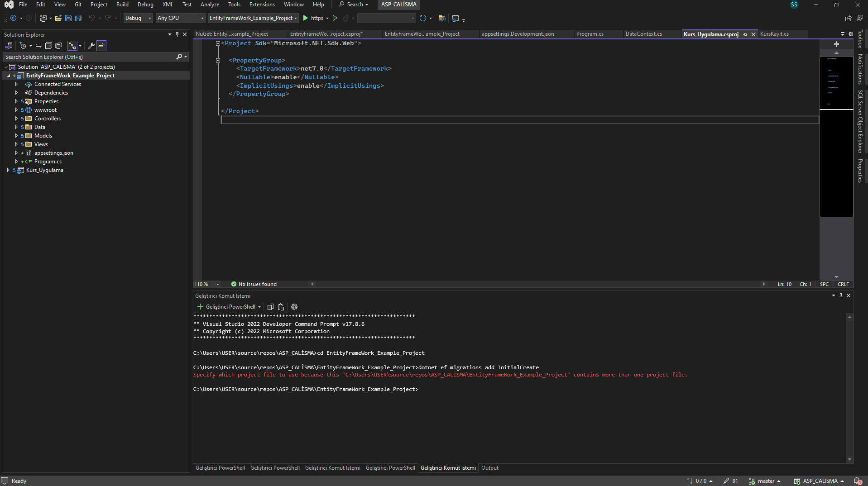Open the 110% zoom level selector
This screenshot has width=868, height=486.
(x=206, y=284)
